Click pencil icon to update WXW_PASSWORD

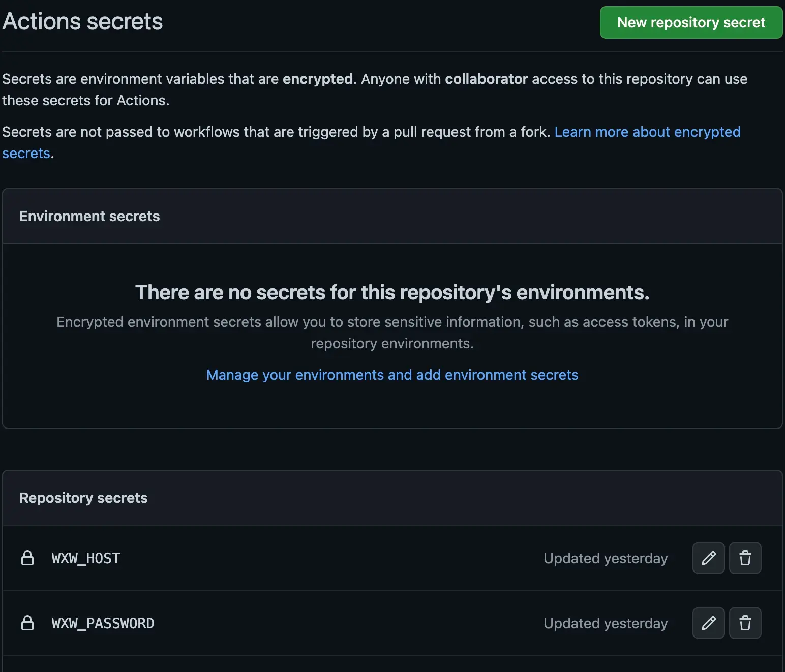pyautogui.click(x=708, y=623)
